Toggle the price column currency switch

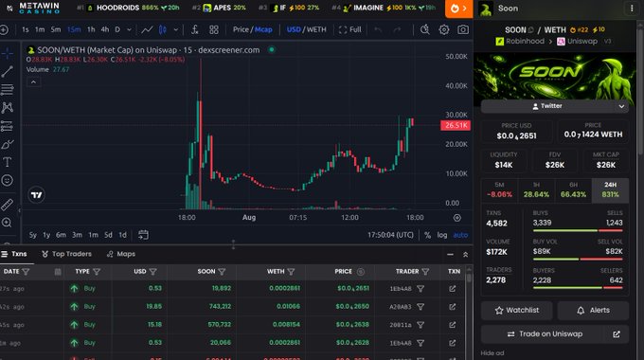(361, 271)
